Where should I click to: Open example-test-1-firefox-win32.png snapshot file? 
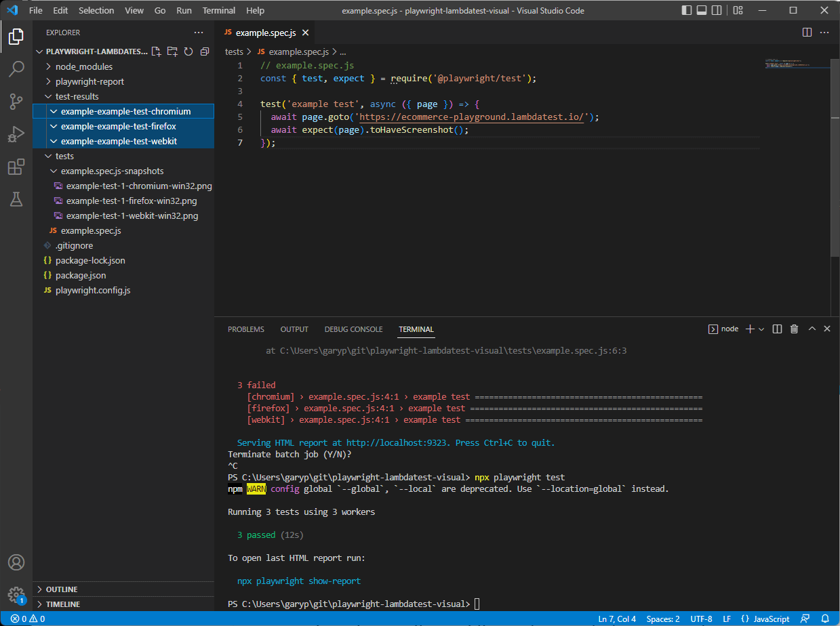(x=132, y=201)
